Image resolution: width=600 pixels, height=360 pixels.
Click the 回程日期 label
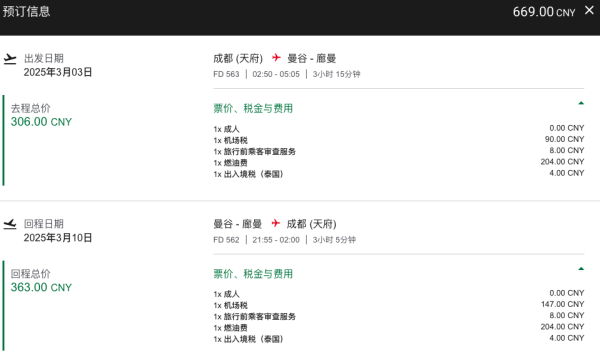click(x=44, y=224)
